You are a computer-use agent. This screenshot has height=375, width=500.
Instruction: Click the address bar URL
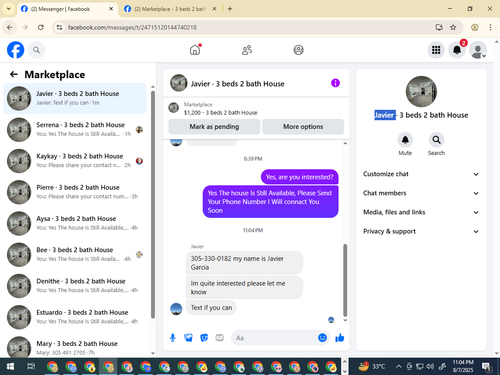[x=132, y=27]
